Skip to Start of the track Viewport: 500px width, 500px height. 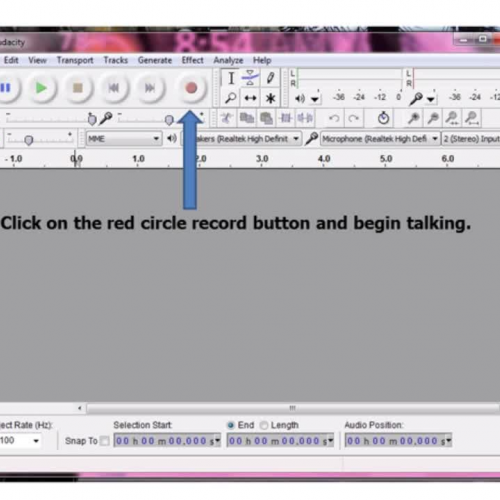tap(114, 88)
